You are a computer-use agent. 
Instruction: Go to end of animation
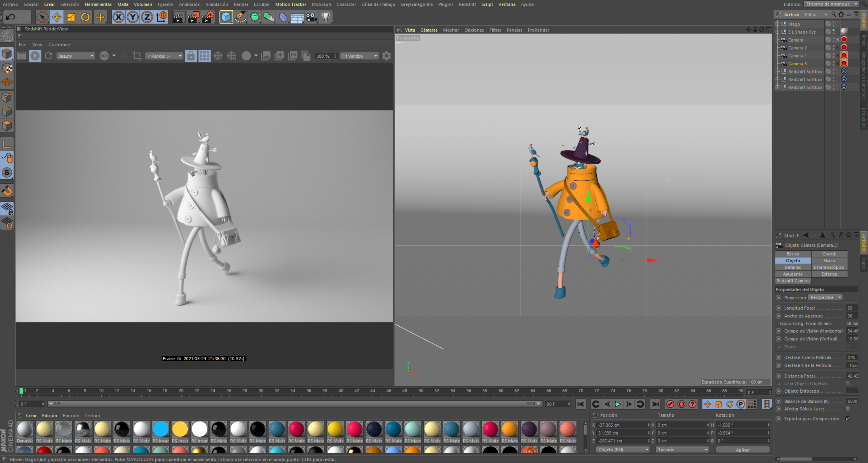655,404
